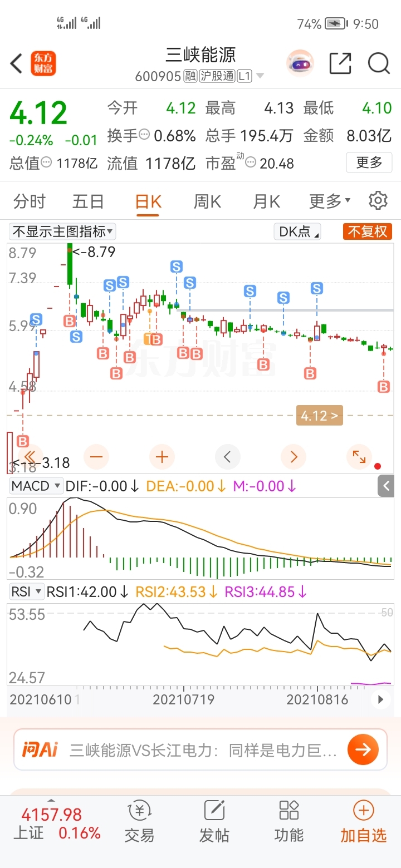Tap the play arrow beside date axis

tap(381, 699)
